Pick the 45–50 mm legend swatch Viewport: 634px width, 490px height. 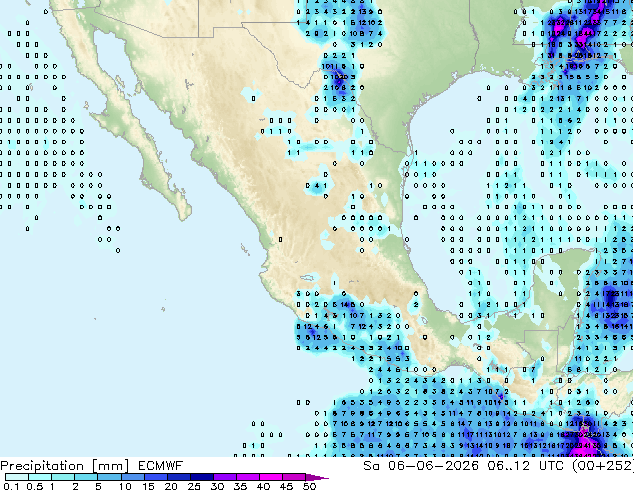(294, 477)
